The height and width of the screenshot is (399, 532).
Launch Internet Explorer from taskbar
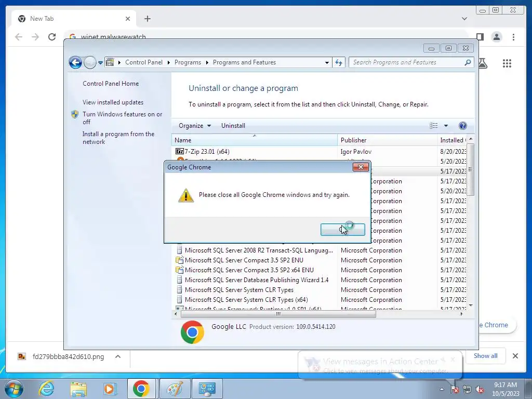click(x=46, y=389)
